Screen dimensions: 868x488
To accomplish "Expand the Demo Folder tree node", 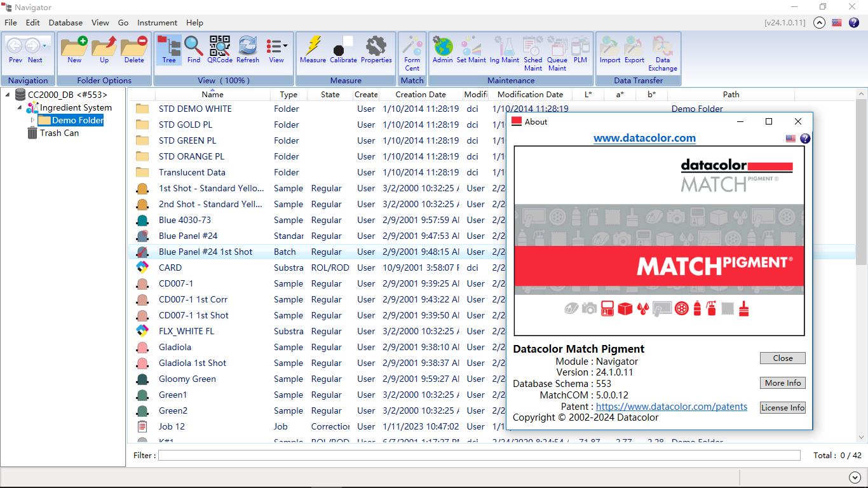I will [x=32, y=120].
